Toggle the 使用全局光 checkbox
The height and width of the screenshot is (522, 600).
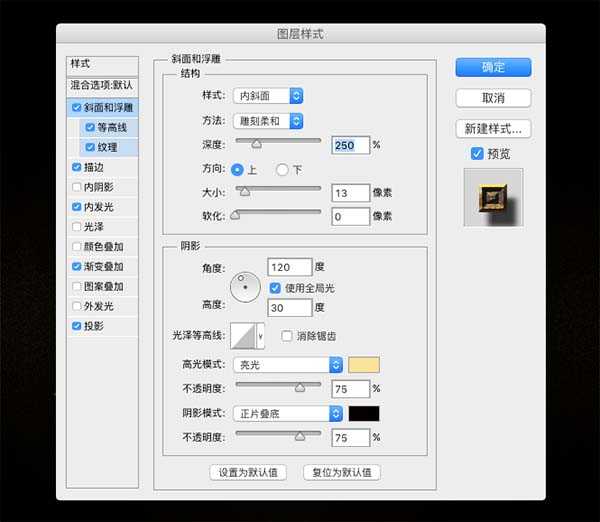pyautogui.click(x=275, y=288)
